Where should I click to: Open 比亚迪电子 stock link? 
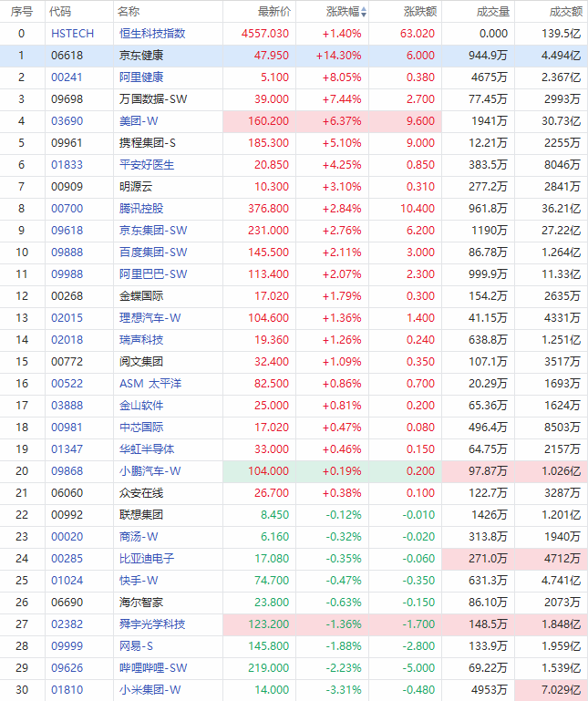click(147, 559)
